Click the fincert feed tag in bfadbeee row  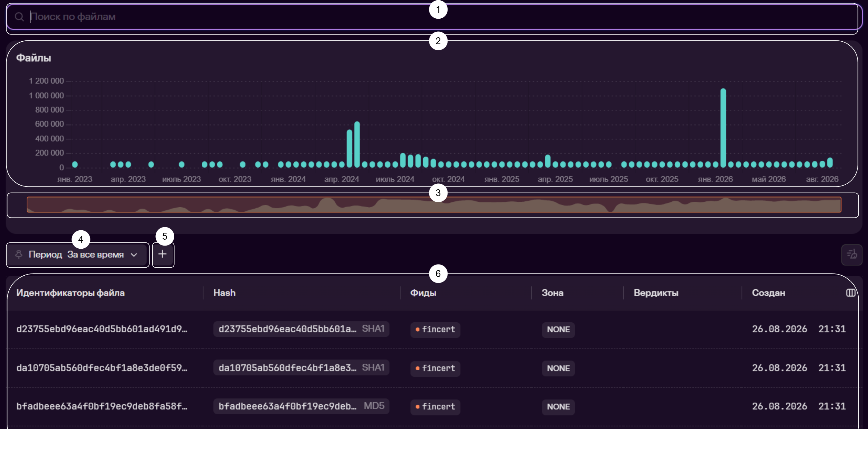pos(435,407)
